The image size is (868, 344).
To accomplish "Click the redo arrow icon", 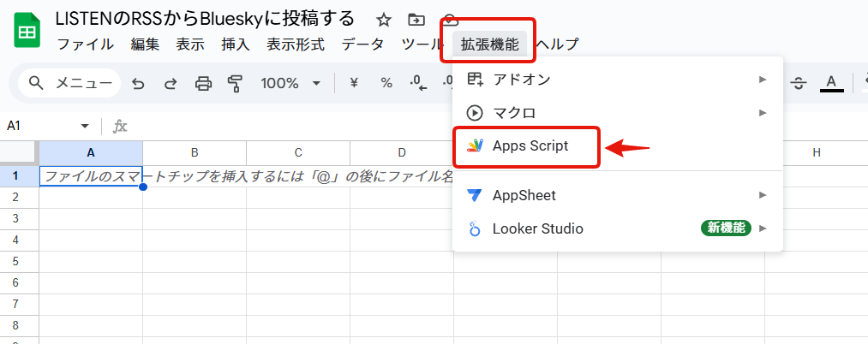I will pyautogui.click(x=171, y=84).
